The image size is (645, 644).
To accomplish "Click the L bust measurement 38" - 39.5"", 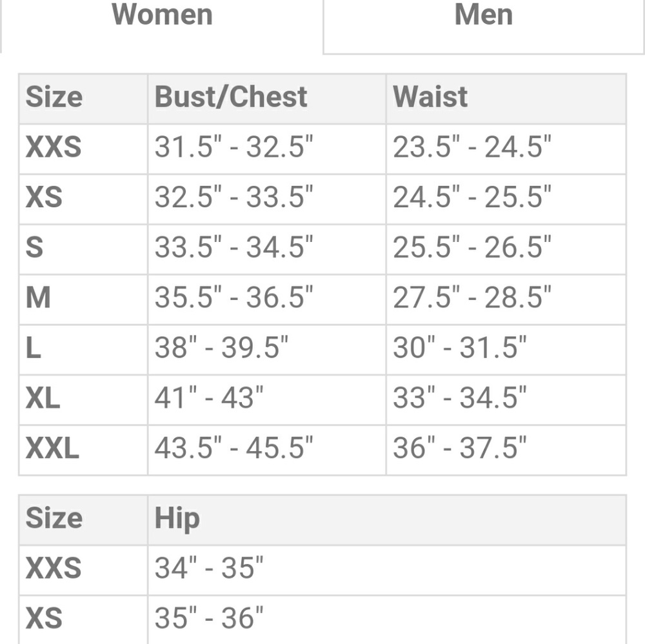I will 221,348.
